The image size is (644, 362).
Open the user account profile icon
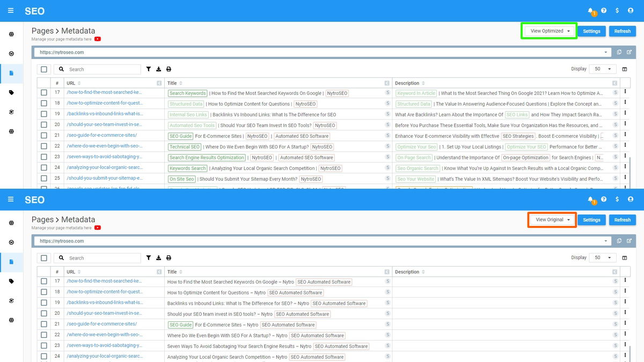[630, 10]
